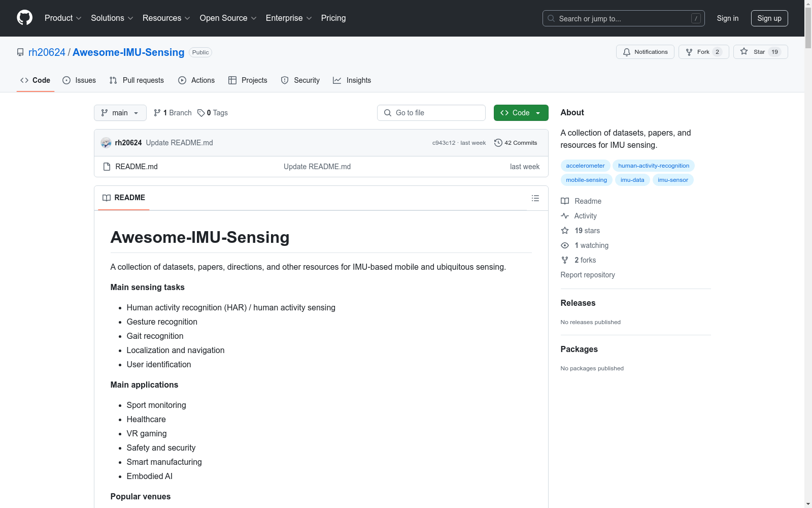Image resolution: width=812 pixels, height=508 pixels.
Task: Open the Open Source menu
Action: (x=228, y=18)
